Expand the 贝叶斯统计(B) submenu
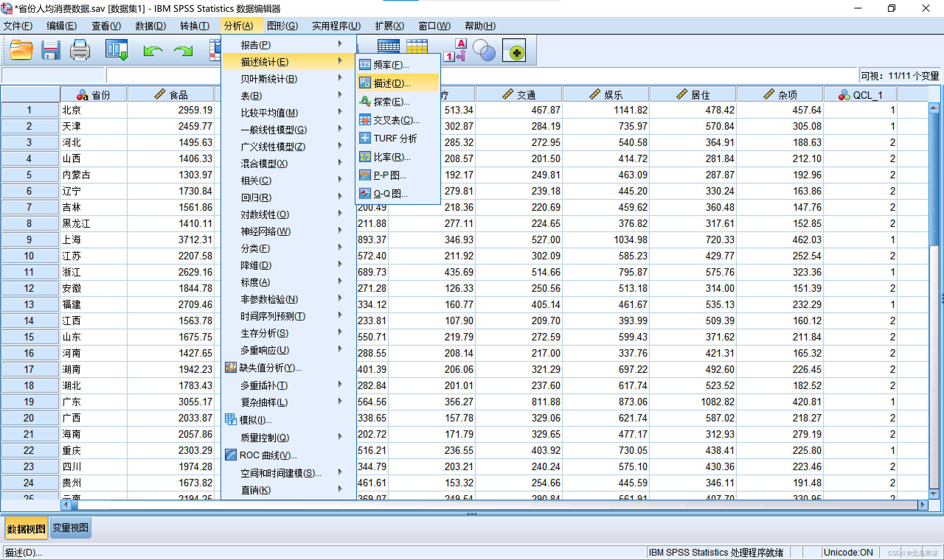Viewport: 944px width, 560px height. [288, 79]
